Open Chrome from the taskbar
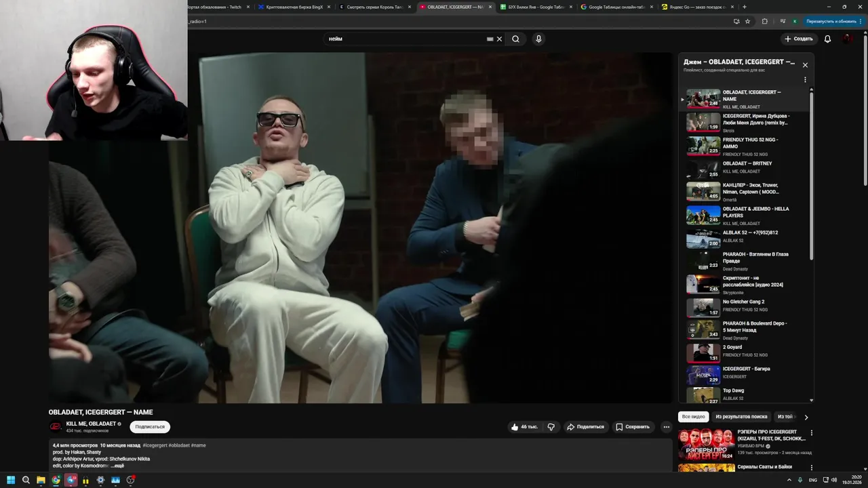 point(56,480)
